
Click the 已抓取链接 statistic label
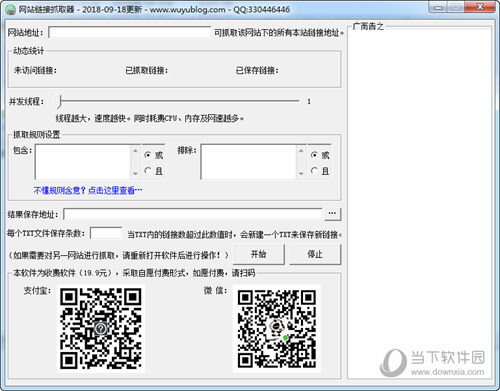pyautogui.click(x=146, y=70)
